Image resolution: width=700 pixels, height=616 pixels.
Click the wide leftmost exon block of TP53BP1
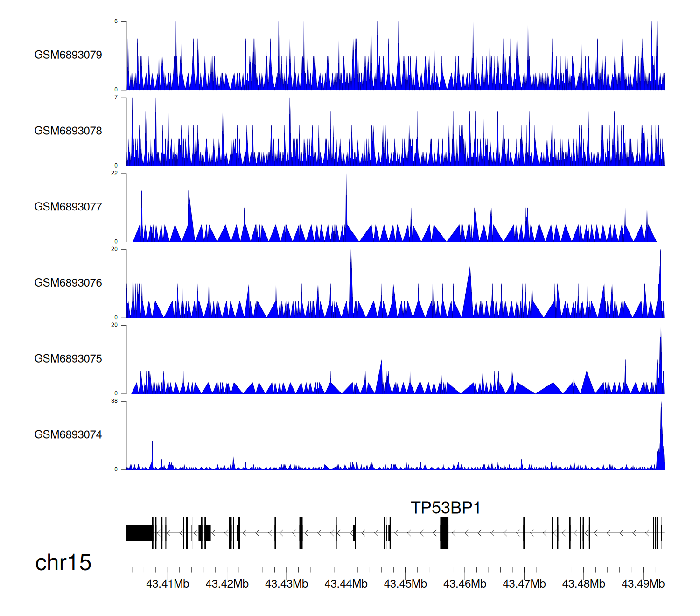coord(139,533)
